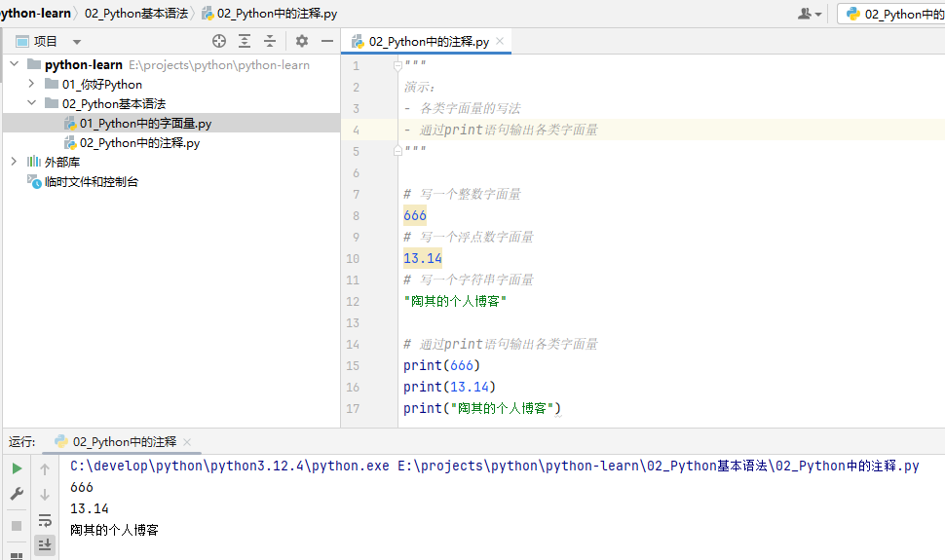Screen dimensions: 945x560
Task: Hide the project panel with minus icon
Action: click(327, 41)
